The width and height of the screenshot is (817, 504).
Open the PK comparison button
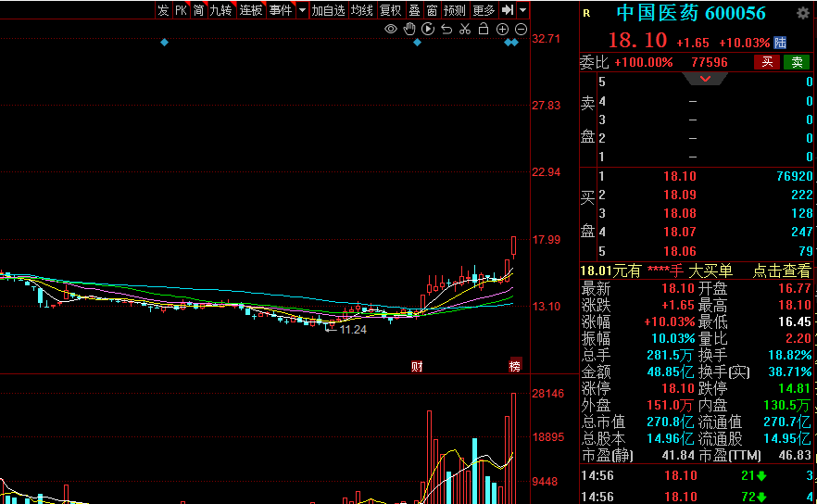point(181,10)
